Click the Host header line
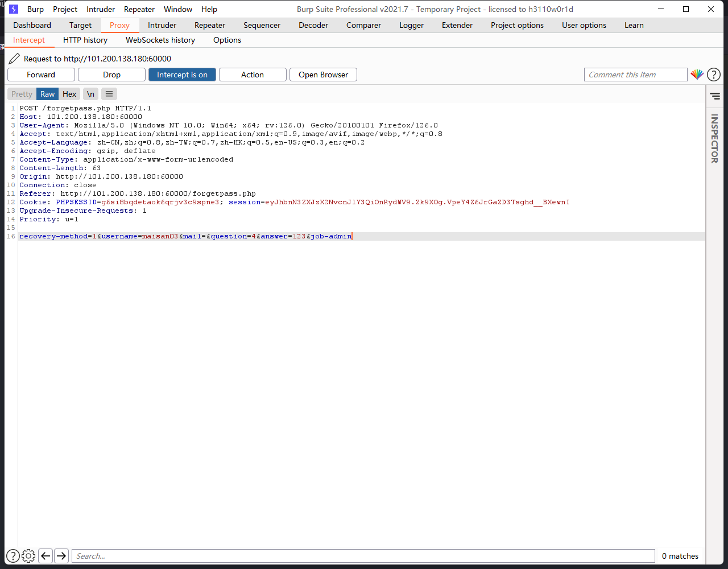Screen dimensions: 728x569 81,117
